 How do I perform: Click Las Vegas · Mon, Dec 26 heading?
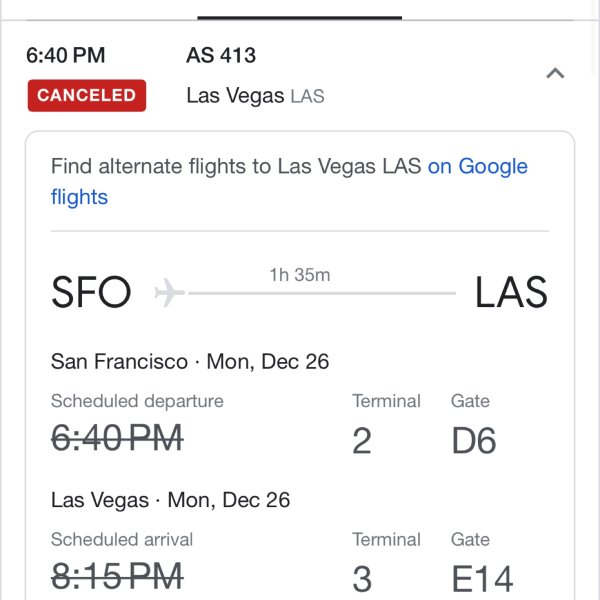point(171,500)
